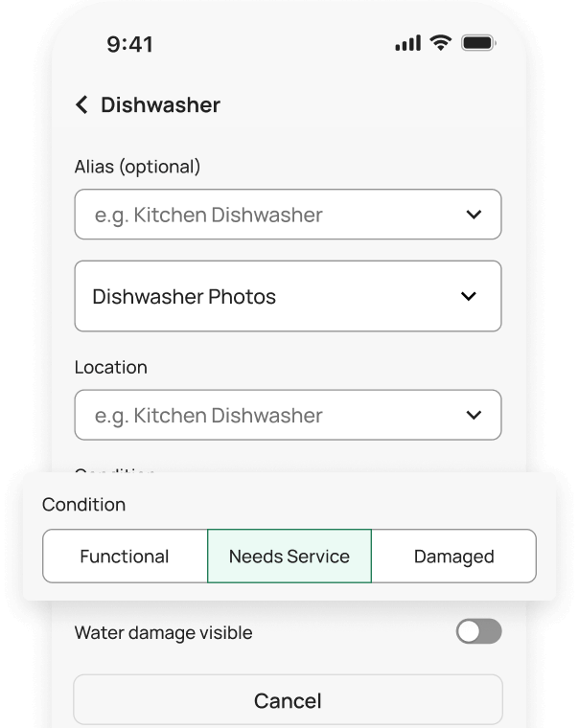
Task: Tap the Dishwasher Photos label
Action: click(184, 297)
